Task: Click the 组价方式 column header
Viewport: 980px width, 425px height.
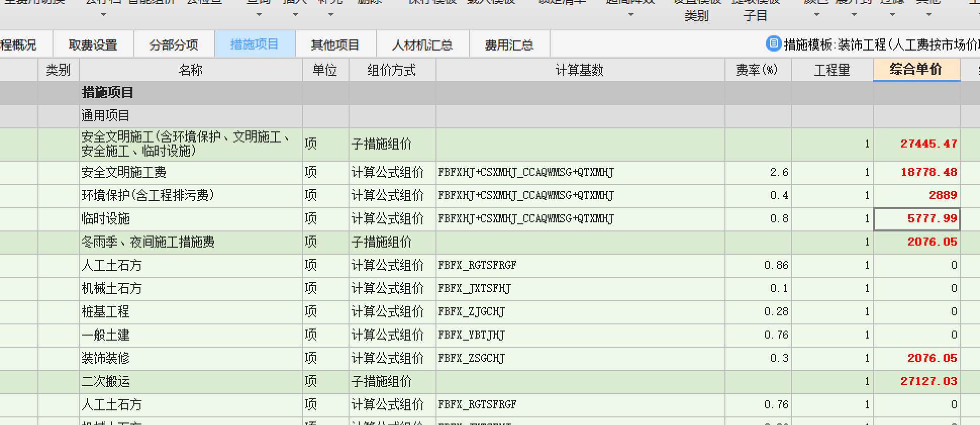Action: click(392, 70)
